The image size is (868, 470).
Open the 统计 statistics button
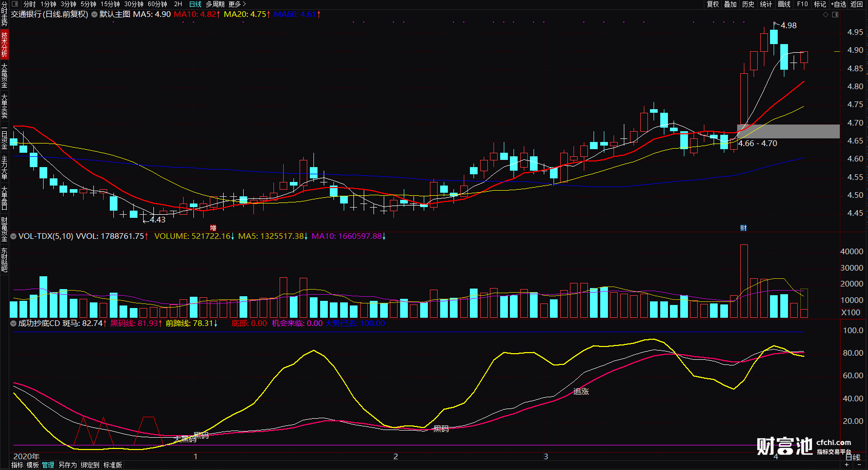pos(766,4)
